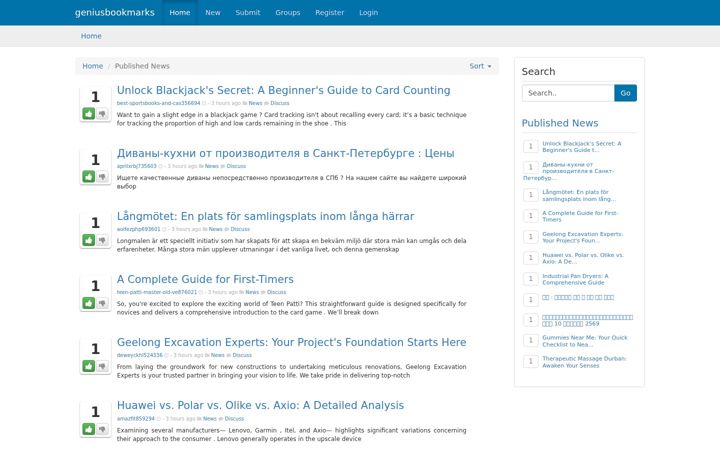Click News category under Långmötet post
The height and width of the screenshot is (450, 720).
[215, 229]
